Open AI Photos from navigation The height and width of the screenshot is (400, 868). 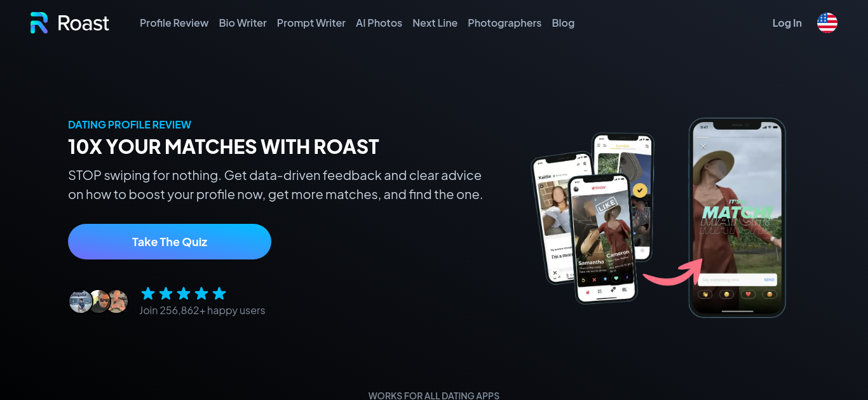click(x=379, y=23)
